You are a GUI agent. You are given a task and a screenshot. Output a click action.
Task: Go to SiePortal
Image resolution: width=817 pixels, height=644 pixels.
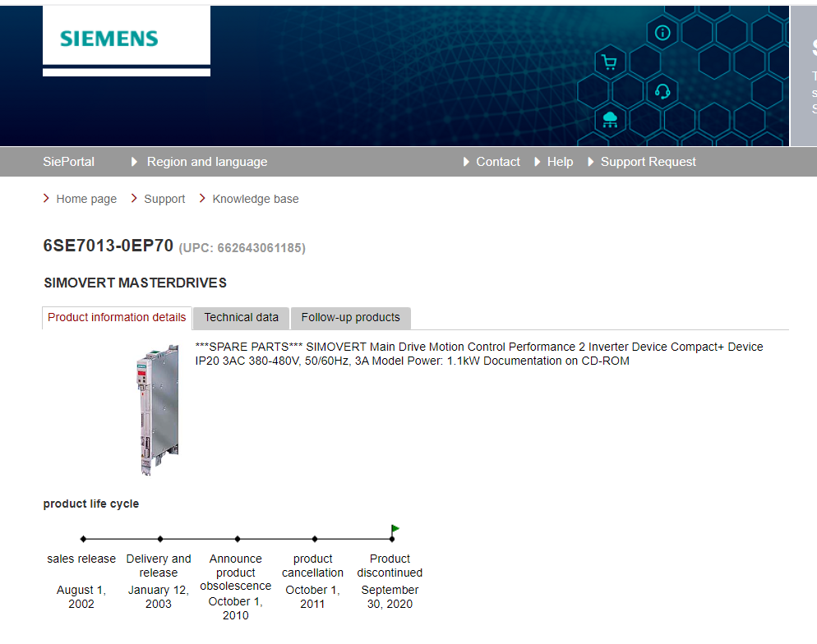69,162
